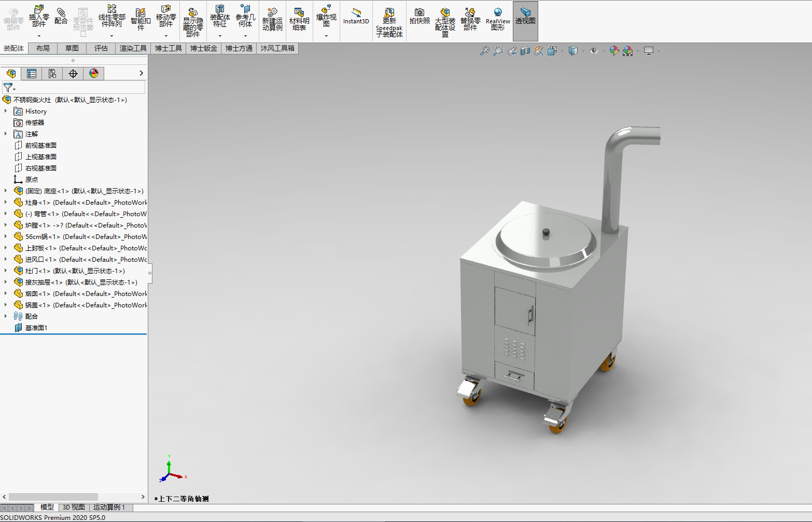Toggle Instant3D mode

(356, 16)
